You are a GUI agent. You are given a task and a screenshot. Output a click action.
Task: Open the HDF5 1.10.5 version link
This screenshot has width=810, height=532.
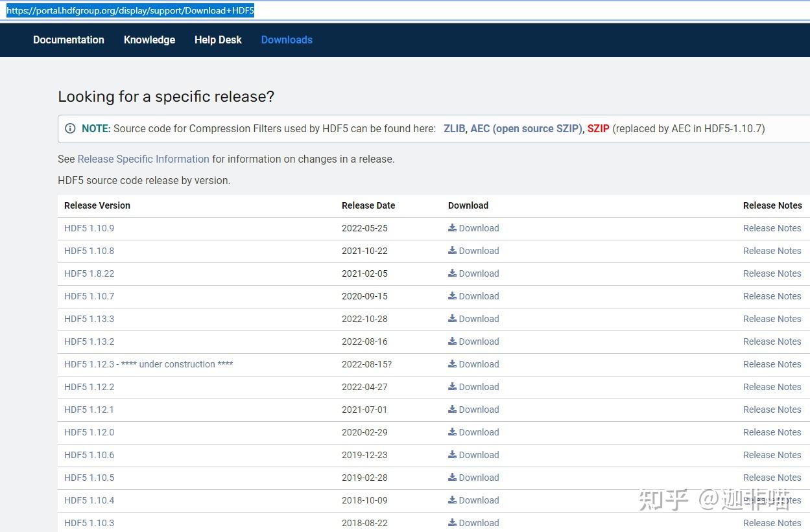89,478
